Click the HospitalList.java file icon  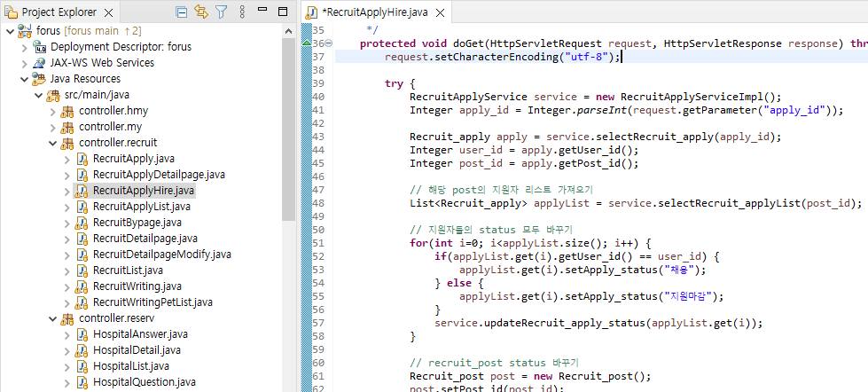[82, 366]
